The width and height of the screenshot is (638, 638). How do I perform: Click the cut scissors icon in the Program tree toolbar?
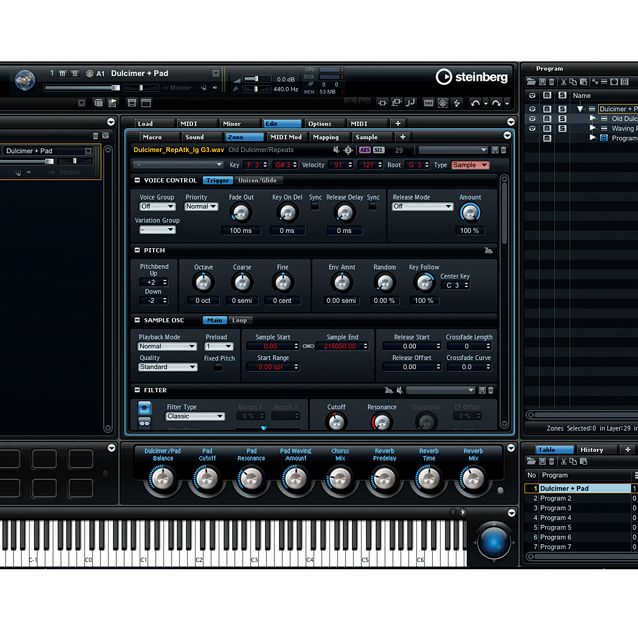point(564,82)
